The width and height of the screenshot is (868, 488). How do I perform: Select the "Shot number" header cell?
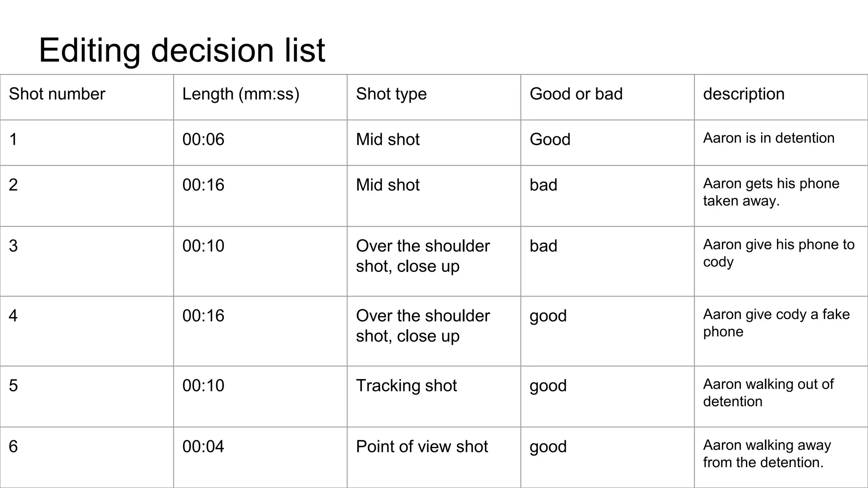(57, 94)
